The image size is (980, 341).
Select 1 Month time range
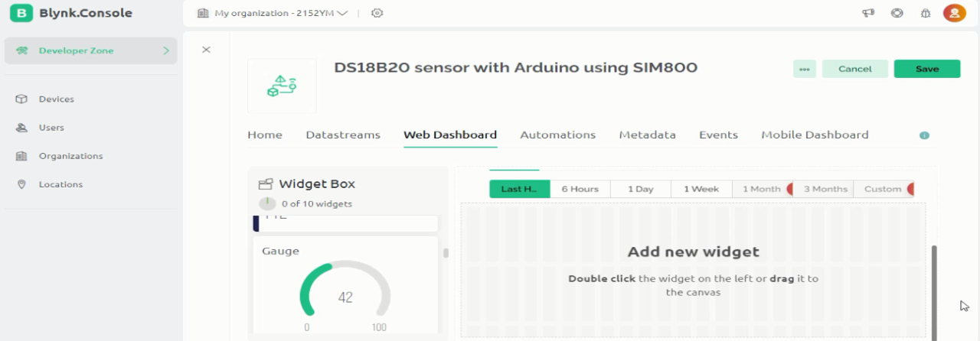[x=762, y=189]
